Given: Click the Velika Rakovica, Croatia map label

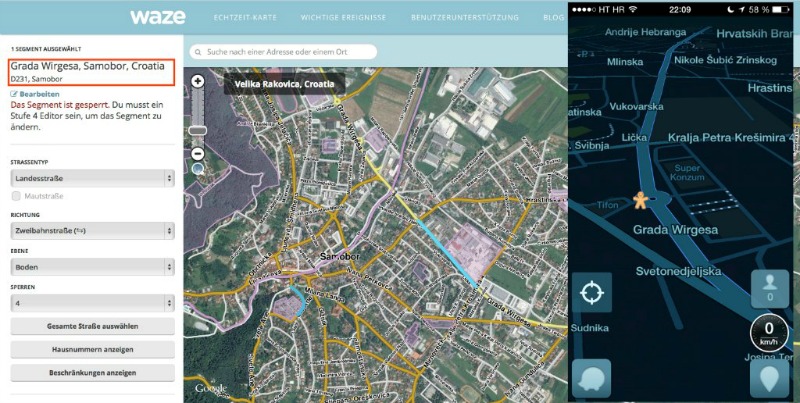Looking at the screenshot, I should 284,84.
